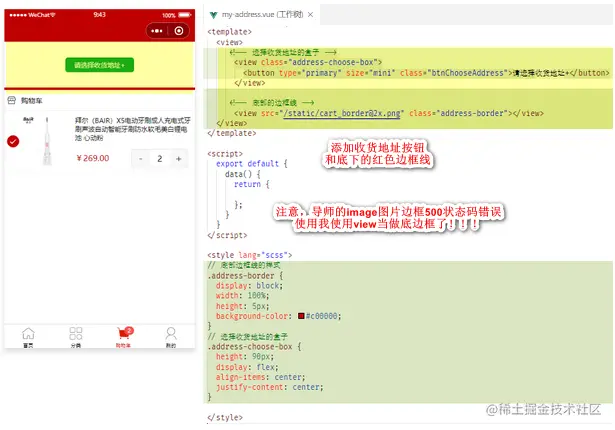Click the <style lang="scss"> line

point(249,255)
